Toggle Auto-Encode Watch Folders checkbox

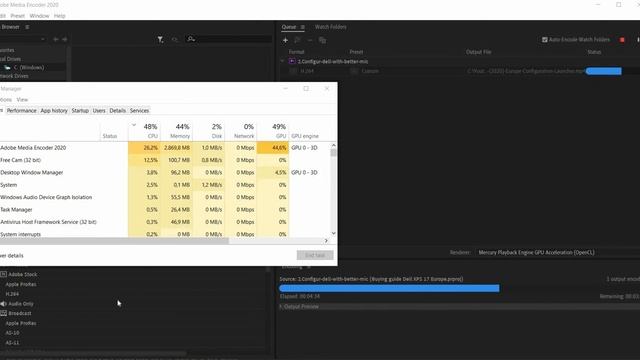(544, 40)
